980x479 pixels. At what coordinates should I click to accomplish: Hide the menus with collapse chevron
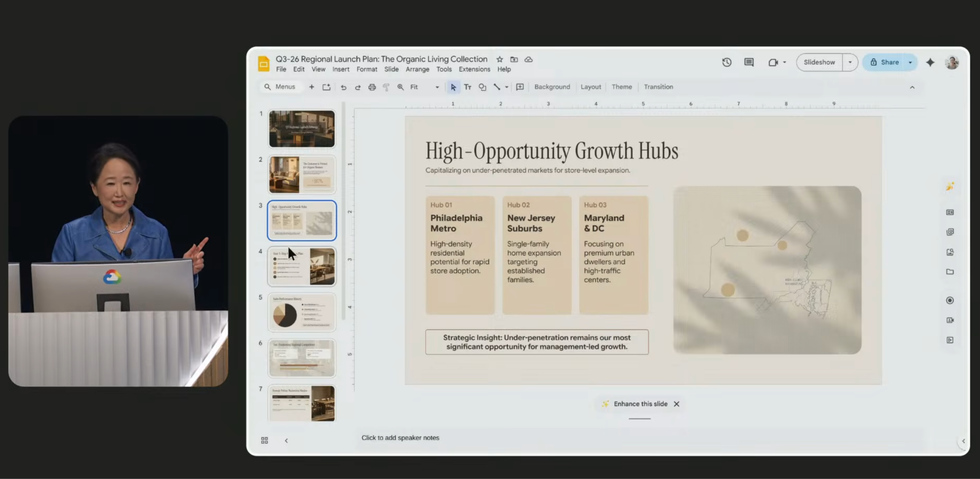click(912, 87)
